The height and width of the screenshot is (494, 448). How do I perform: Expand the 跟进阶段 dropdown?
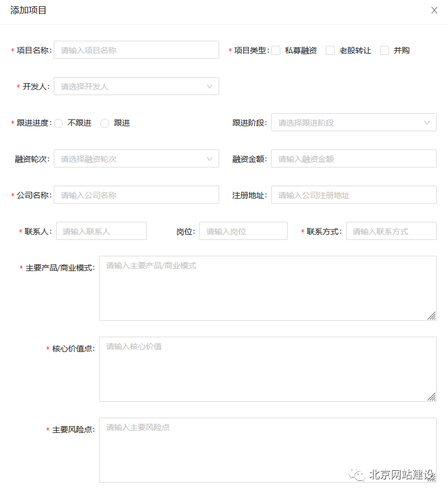353,123
